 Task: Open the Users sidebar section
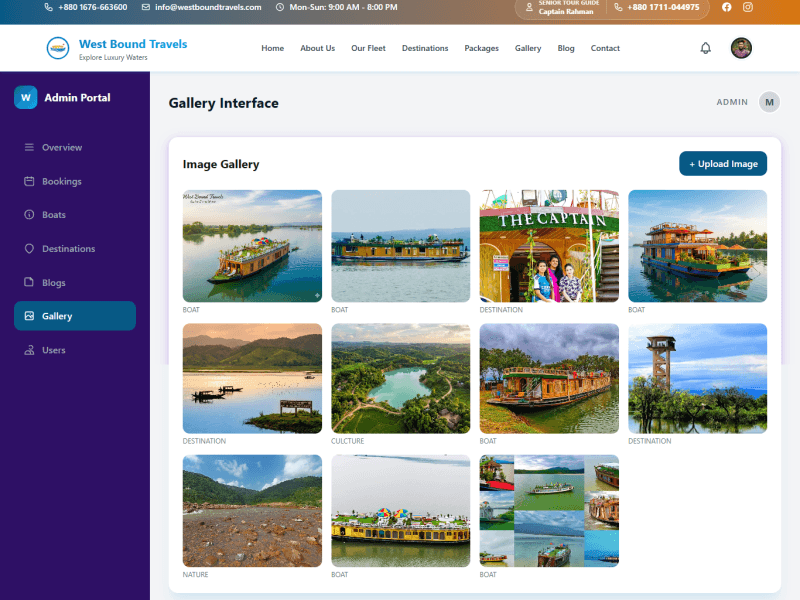(54, 350)
